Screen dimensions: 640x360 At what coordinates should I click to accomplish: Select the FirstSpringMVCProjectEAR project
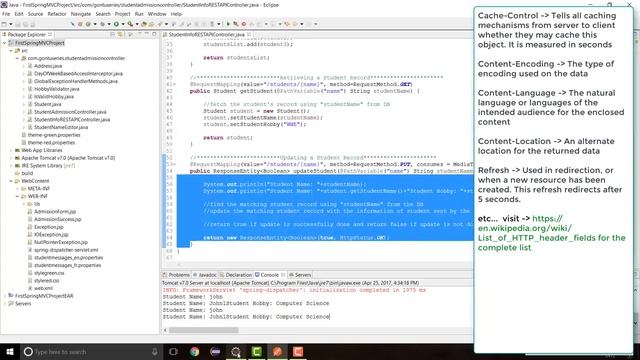pos(44,296)
